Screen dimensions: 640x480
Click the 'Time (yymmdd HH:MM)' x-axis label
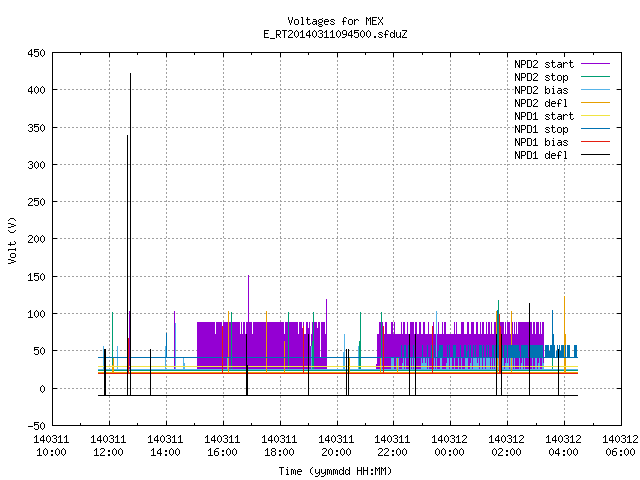pos(335,471)
